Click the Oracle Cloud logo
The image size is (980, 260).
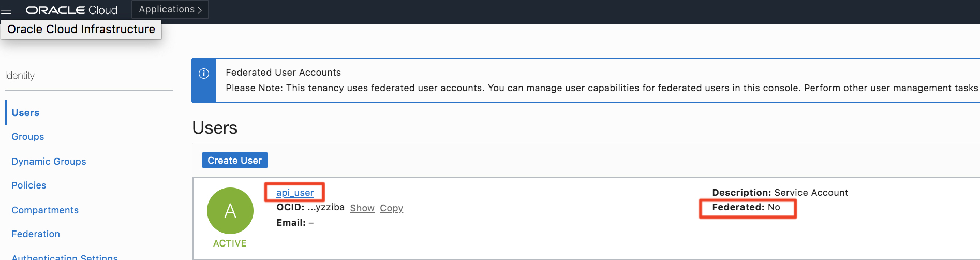[71, 10]
